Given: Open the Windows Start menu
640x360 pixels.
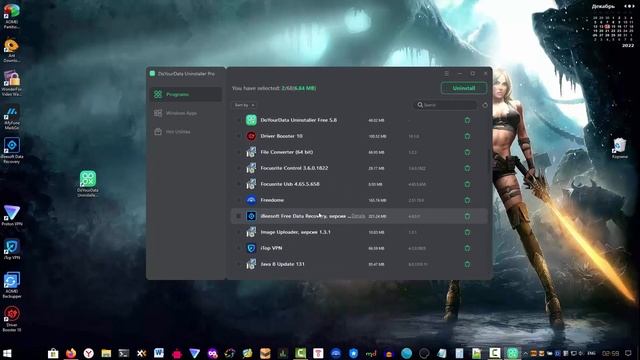Looking at the screenshot, I should (x=7, y=353).
